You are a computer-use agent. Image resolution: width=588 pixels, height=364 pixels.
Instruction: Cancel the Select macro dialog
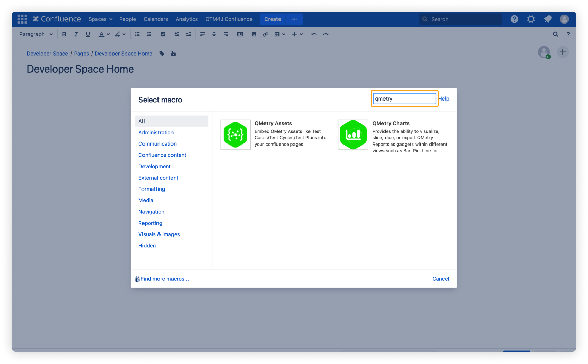pyautogui.click(x=441, y=279)
